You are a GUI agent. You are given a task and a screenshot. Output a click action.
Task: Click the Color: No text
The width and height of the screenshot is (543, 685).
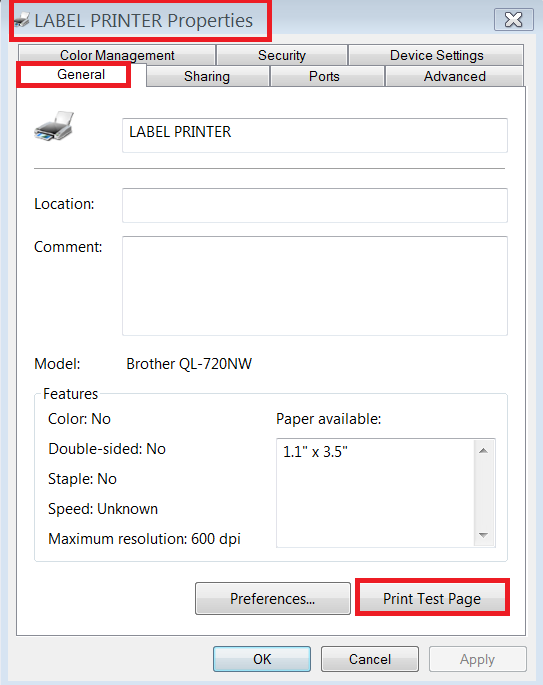(79, 419)
